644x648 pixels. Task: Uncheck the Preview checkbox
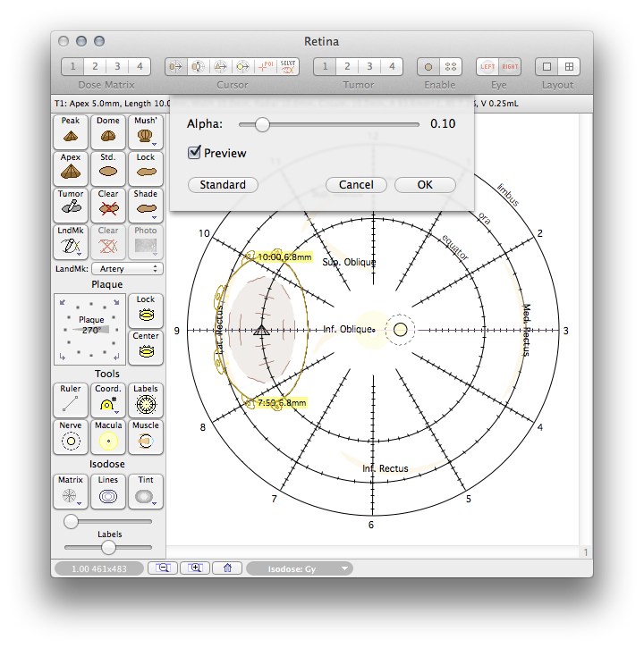tap(194, 153)
